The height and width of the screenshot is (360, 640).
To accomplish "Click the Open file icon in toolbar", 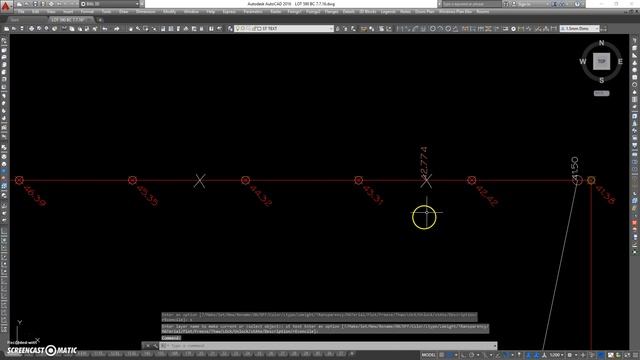I will 14,29.
